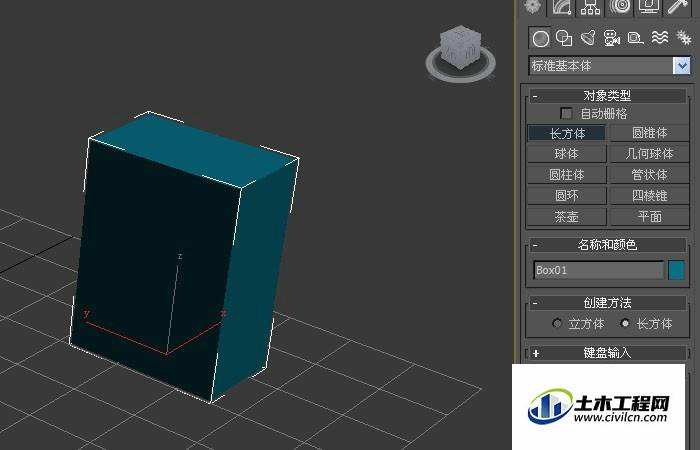Viewport: 700px width, 450px height.
Task: Open the Hierarchy panel tab
Action: [x=591, y=7]
